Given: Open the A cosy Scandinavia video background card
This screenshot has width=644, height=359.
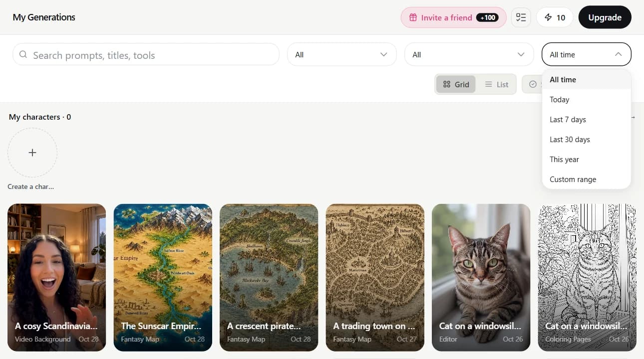Looking at the screenshot, I should [56, 277].
